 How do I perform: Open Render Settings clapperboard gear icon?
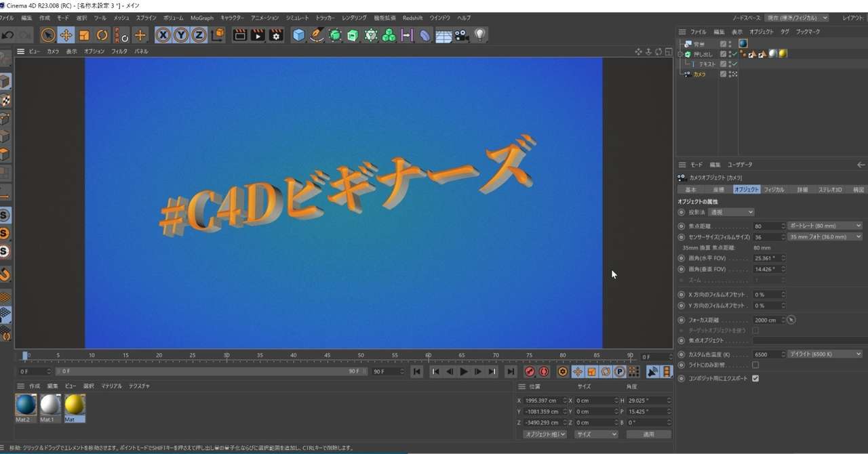coord(276,35)
